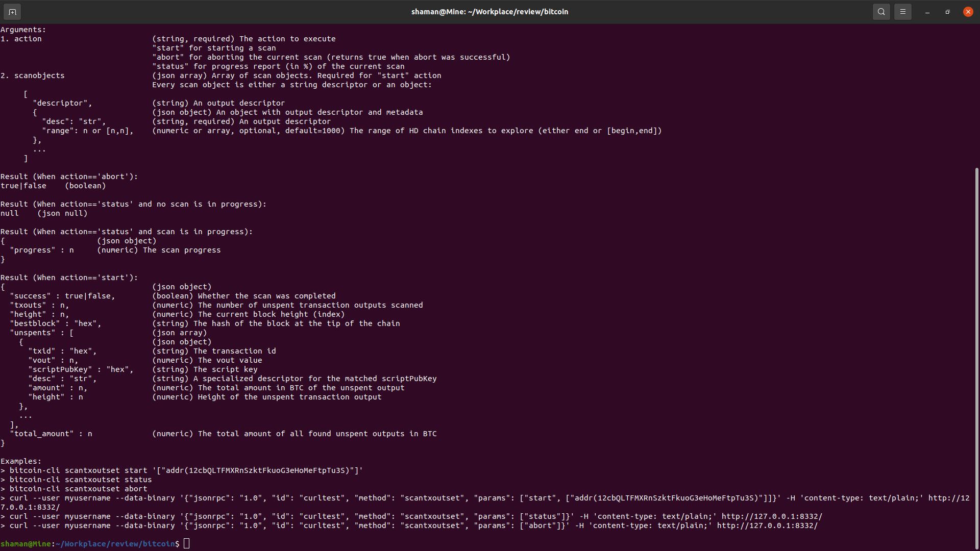Click the shell prompt at the bottom
Viewport: 980px width, 551px height.
tap(89, 543)
